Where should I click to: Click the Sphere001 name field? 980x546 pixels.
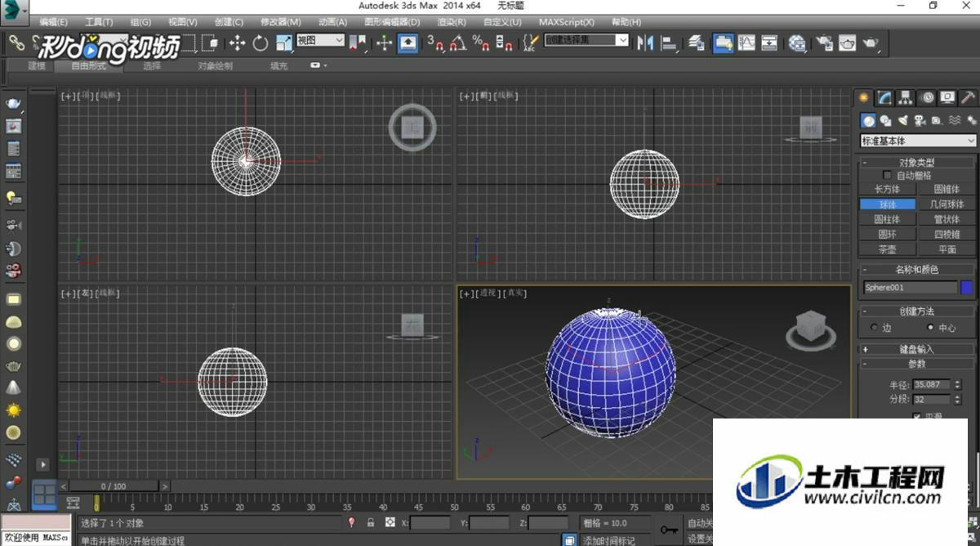point(910,288)
